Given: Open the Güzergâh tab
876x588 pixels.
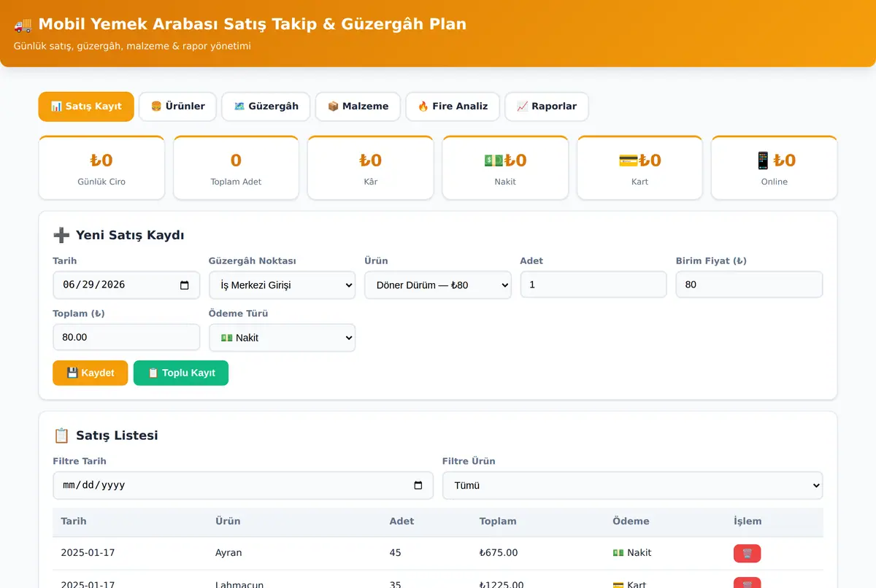Looking at the screenshot, I should click(x=266, y=107).
